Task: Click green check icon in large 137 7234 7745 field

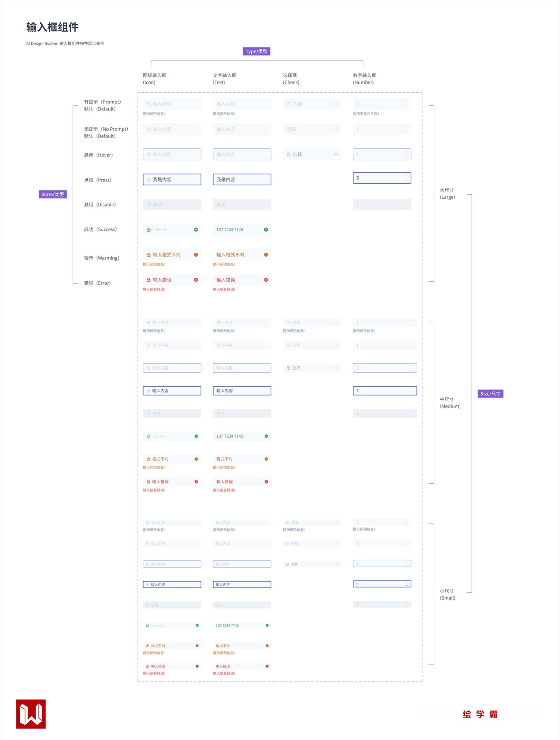Action: click(266, 230)
